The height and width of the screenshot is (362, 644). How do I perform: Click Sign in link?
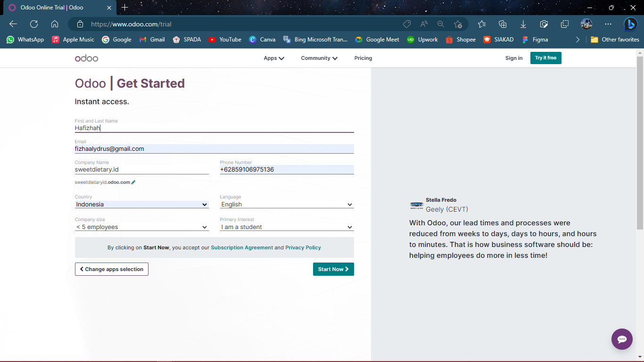click(514, 58)
